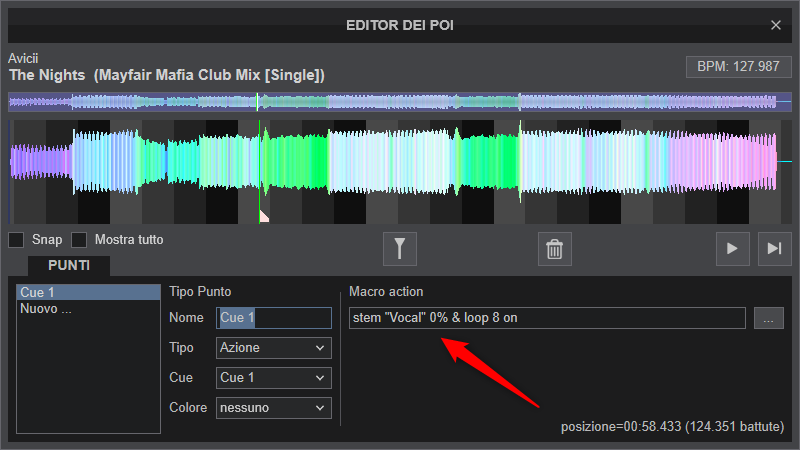
Task: Select the Nuovo ... list entry
Action: (x=88, y=309)
